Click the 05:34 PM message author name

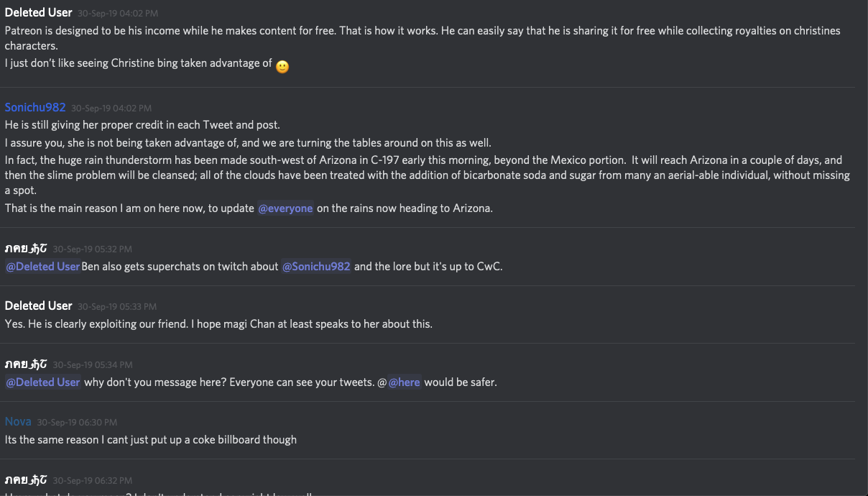26,364
